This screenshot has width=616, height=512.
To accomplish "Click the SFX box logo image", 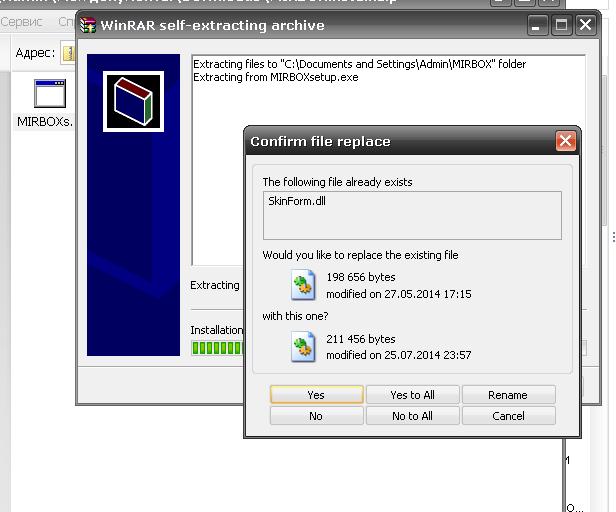I will (134, 102).
